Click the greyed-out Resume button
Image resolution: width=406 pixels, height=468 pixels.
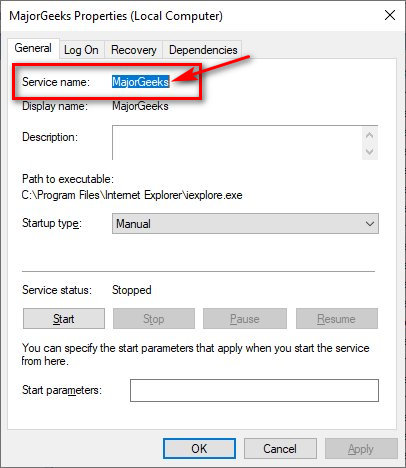(337, 319)
